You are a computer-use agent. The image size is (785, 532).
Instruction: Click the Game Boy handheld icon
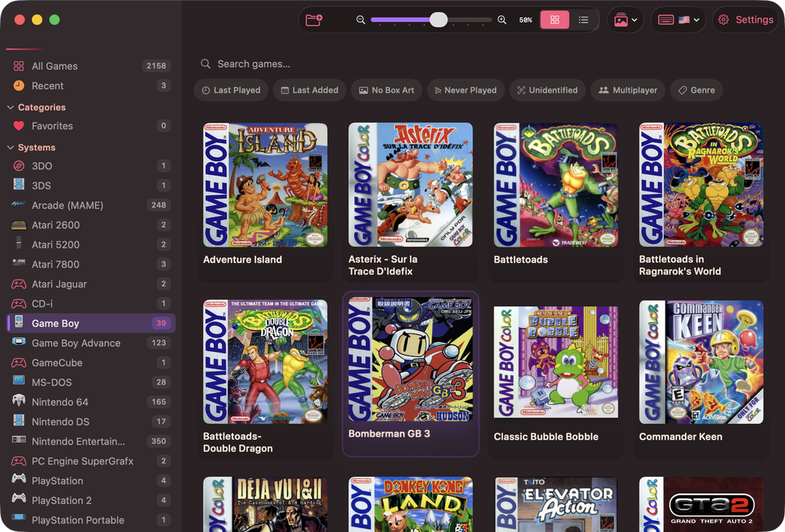[x=18, y=322]
